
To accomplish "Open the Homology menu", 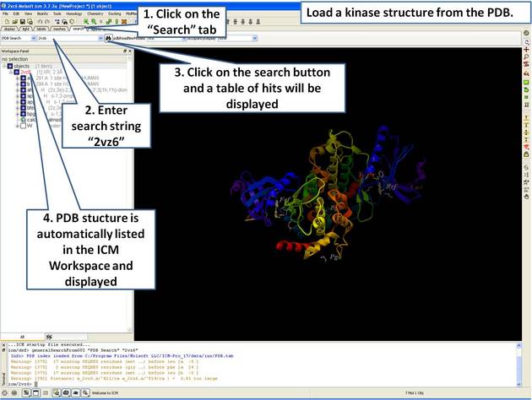I will pyautogui.click(x=74, y=14).
